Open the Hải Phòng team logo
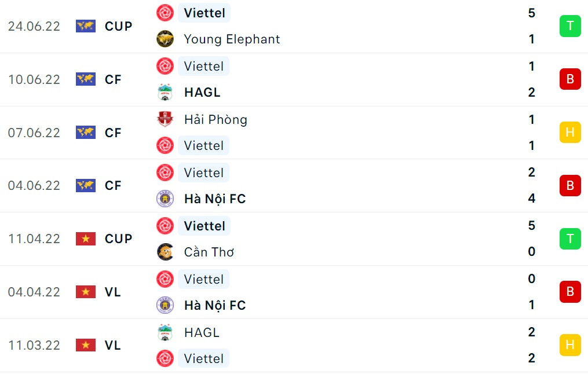This screenshot has width=588, height=374. [x=165, y=119]
